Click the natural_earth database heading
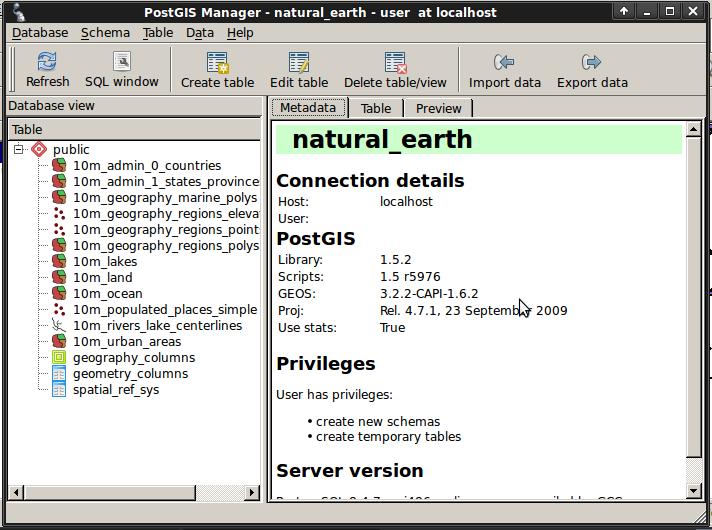This screenshot has height=530, width=712. (382, 139)
